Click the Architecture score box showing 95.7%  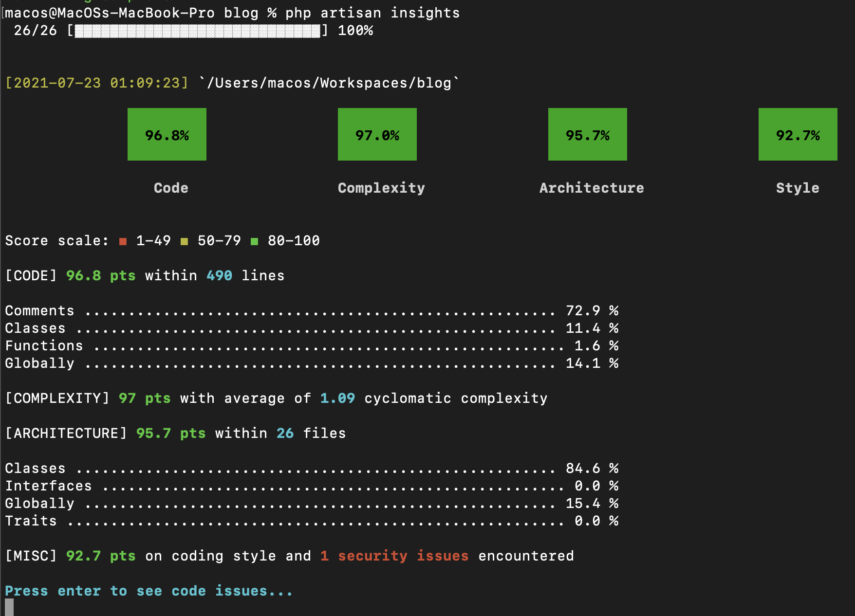[x=587, y=134]
